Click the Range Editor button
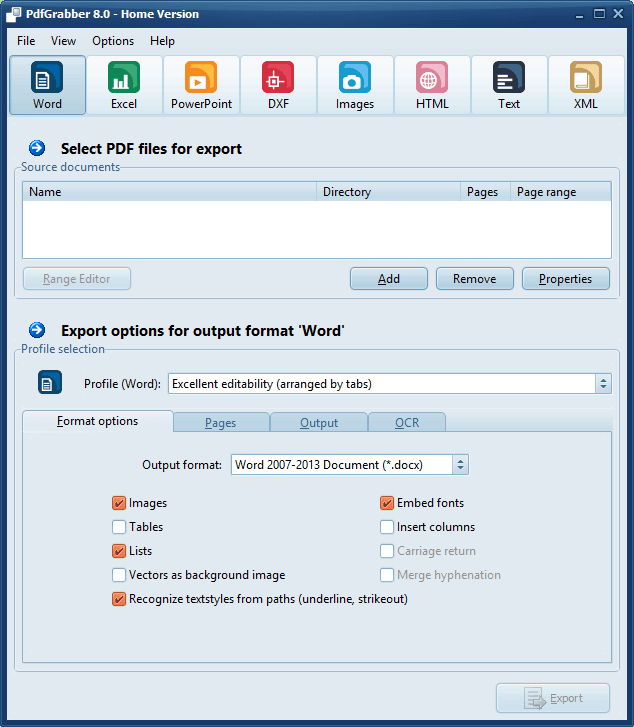 click(x=77, y=279)
